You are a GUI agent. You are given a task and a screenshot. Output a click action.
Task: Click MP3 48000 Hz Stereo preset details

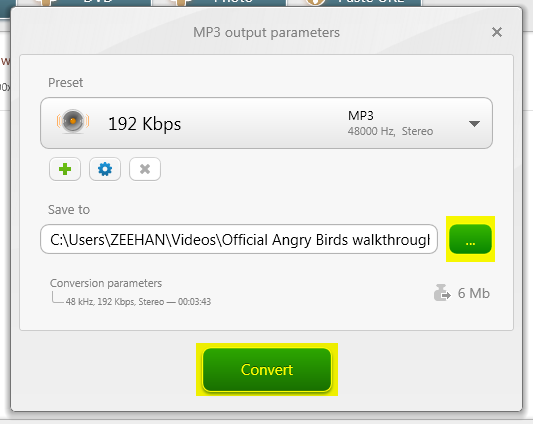pyautogui.click(x=390, y=123)
